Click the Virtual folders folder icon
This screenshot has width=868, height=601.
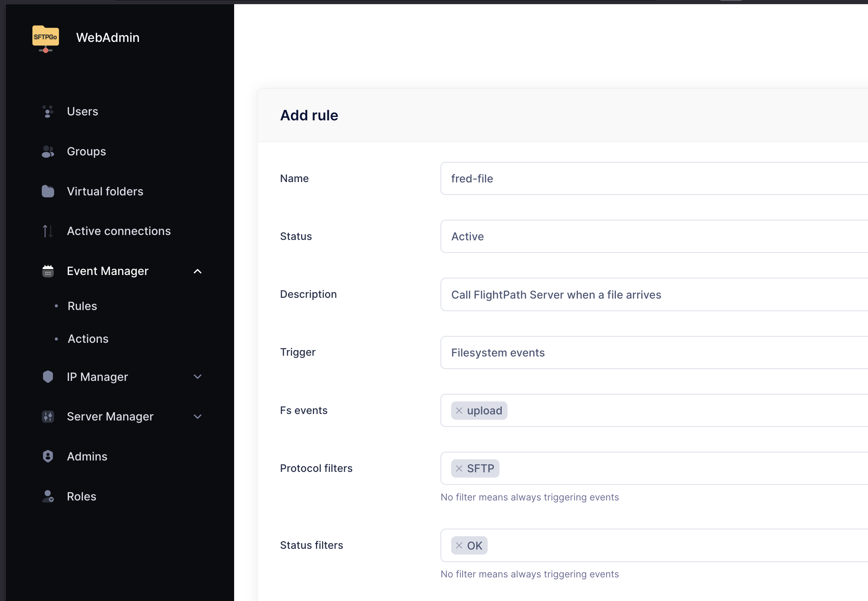click(x=48, y=191)
